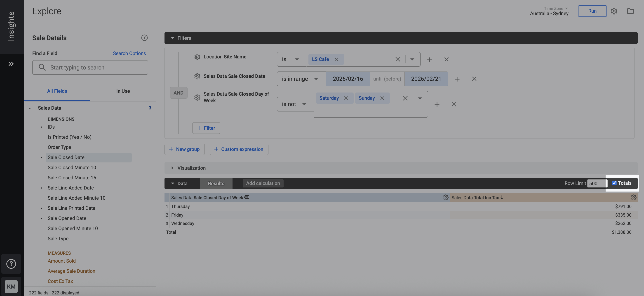Remove the Sunday chip
644x296 pixels.
point(382,98)
